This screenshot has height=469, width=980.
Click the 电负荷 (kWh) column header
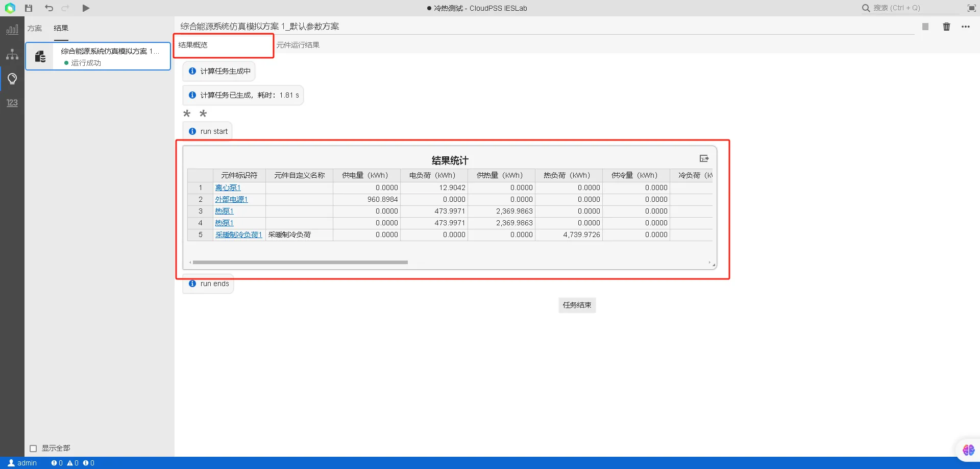coord(434,175)
